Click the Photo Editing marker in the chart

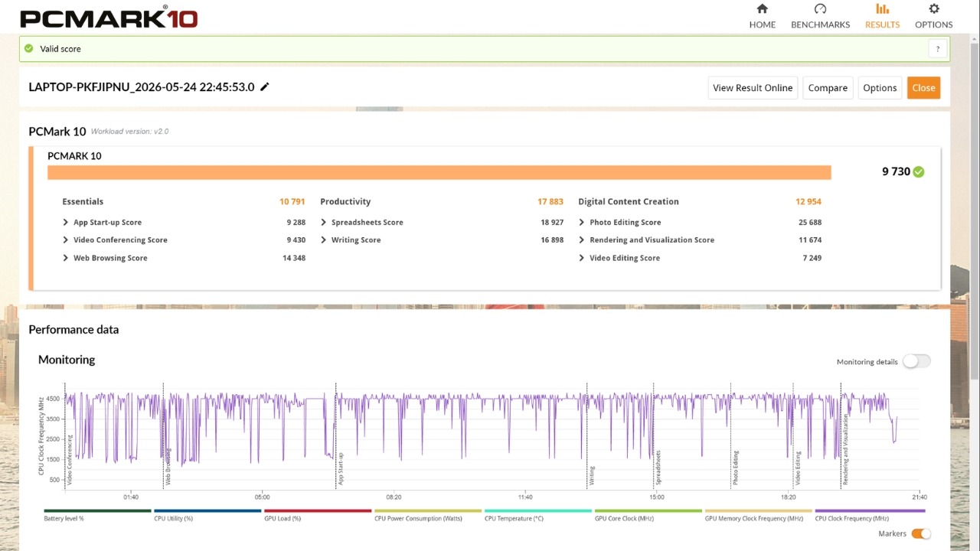735,468
